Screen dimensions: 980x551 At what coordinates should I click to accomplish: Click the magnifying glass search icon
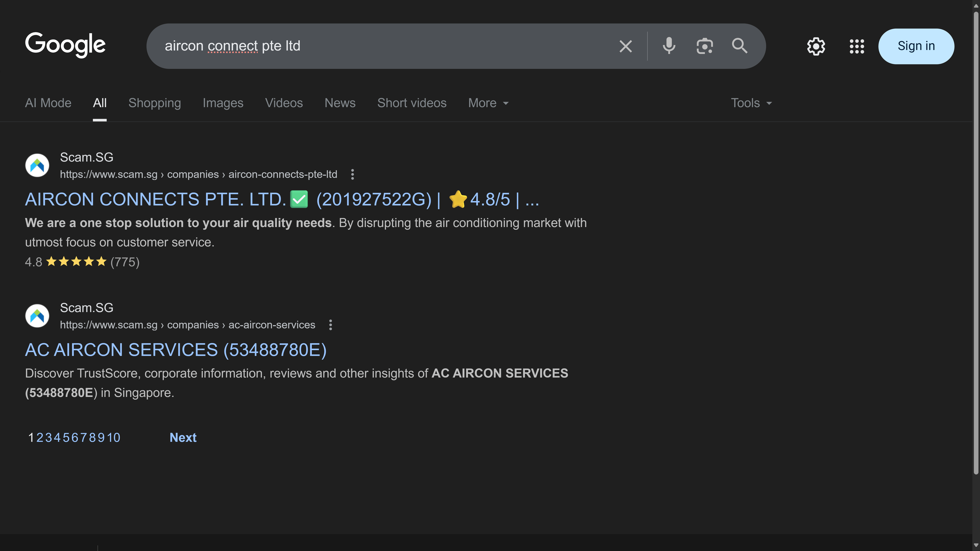740,46
